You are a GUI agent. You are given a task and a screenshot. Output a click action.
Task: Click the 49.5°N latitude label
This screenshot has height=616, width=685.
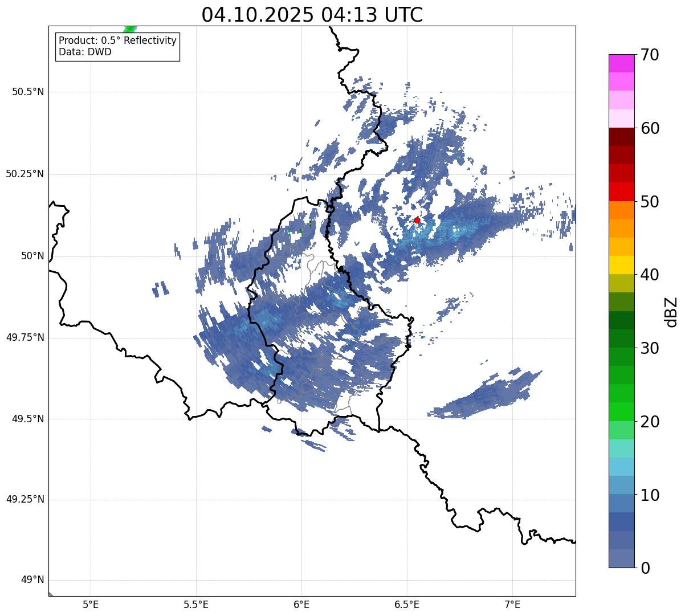28,419
